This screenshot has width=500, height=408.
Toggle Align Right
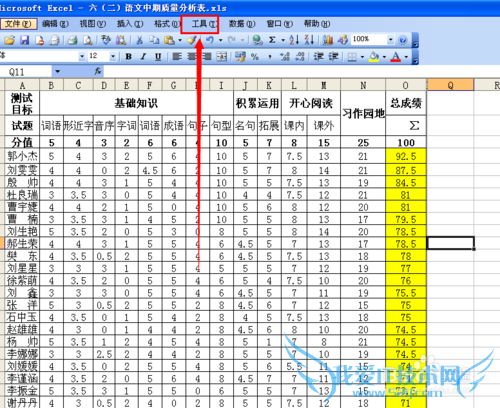click(x=207, y=57)
